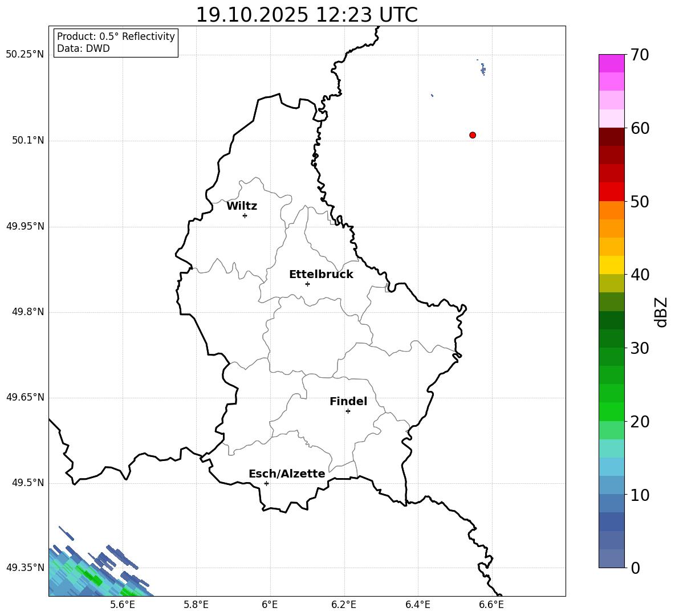
Task: Click the 10 tick on the colorbar
Action: 640,495
